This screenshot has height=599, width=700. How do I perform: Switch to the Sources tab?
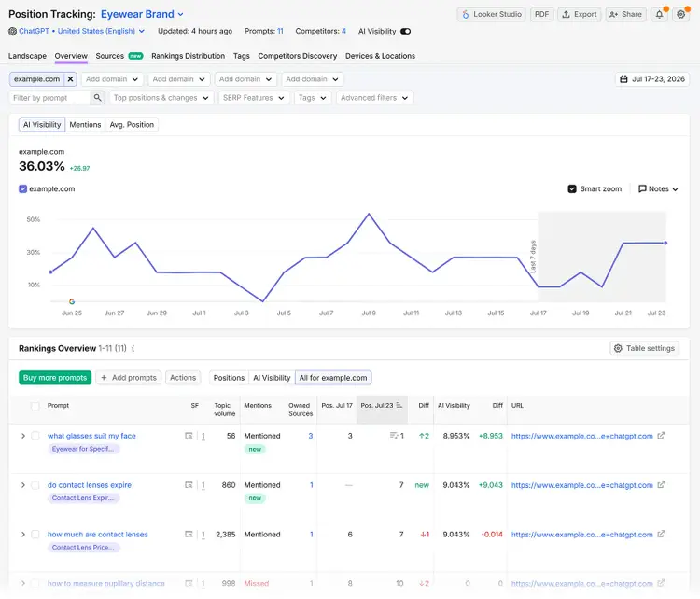click(x=110, y=56)
